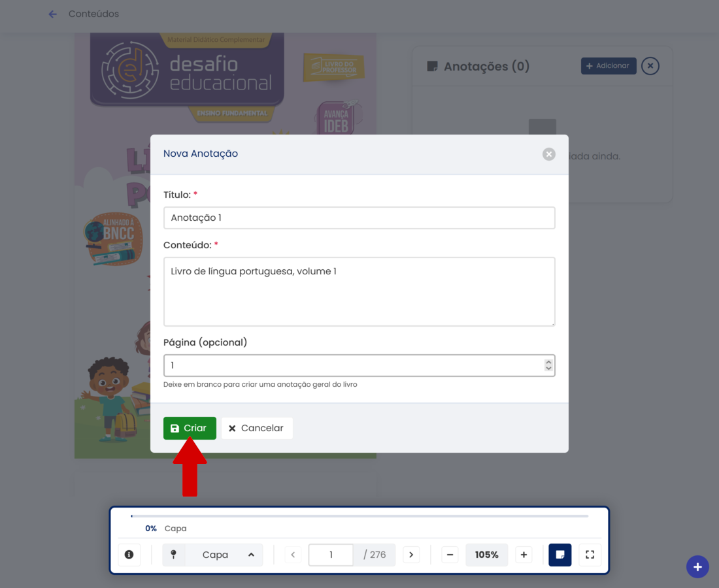The image size is (719, 588).
Task: Decrease the Página value with the down stepper
Action: pyautogui.click(x=548, y=369)
